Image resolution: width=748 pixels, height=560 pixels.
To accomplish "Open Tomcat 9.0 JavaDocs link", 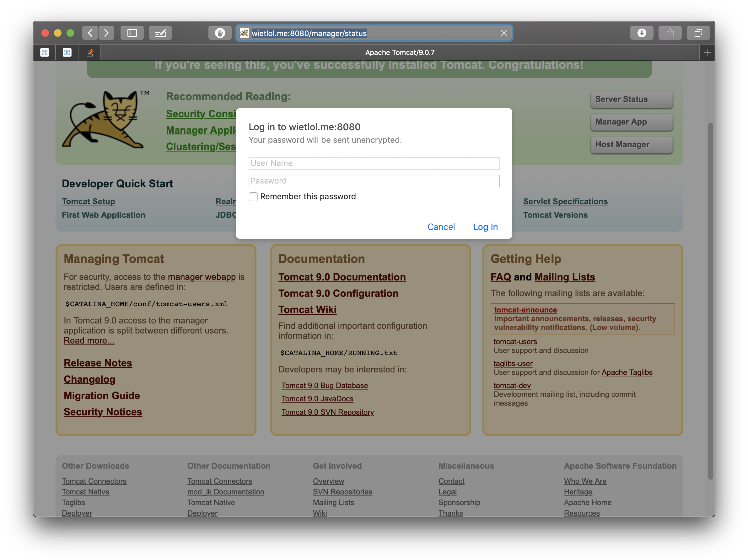I will pyautogui.click(x=317, y=398).
